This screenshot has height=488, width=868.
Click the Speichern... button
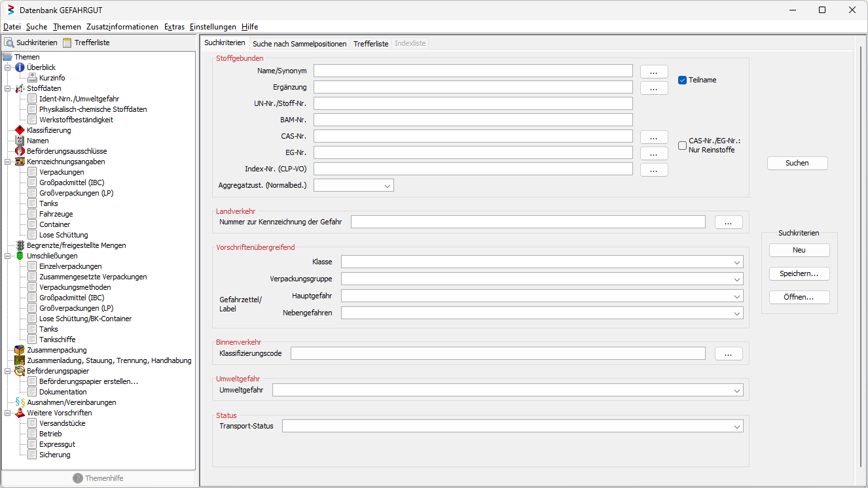(x=799, y=274)
